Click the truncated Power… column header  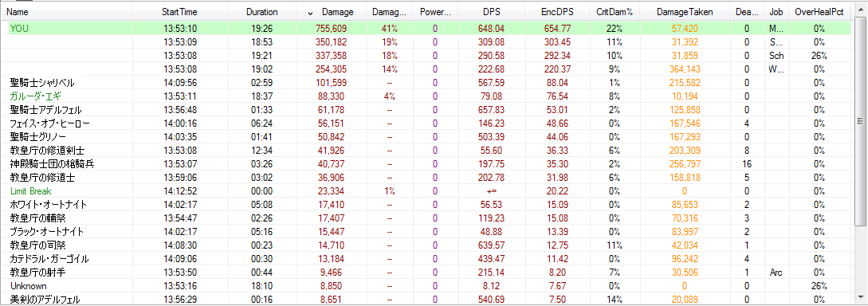coord(435,12)
